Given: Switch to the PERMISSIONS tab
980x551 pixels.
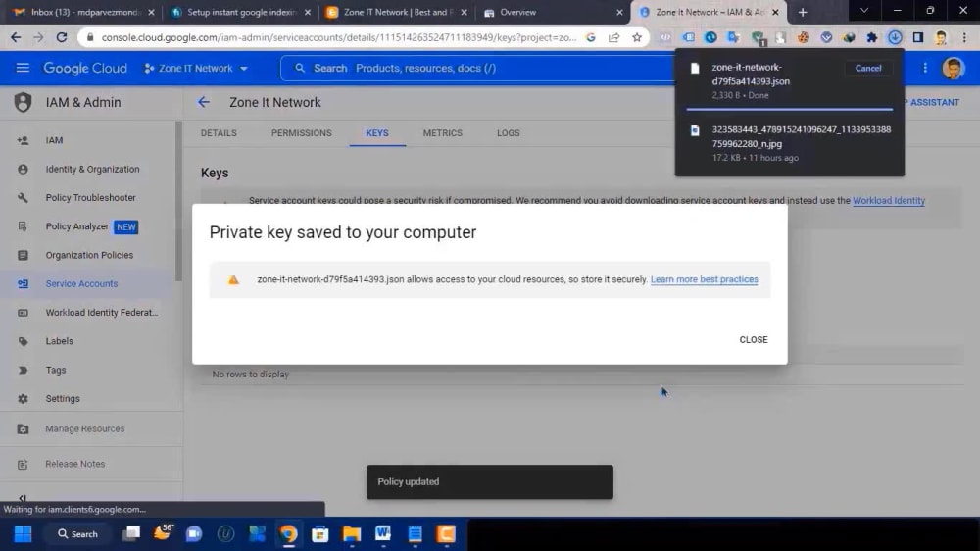Looking at the screenshot, I should coord(301,133).
